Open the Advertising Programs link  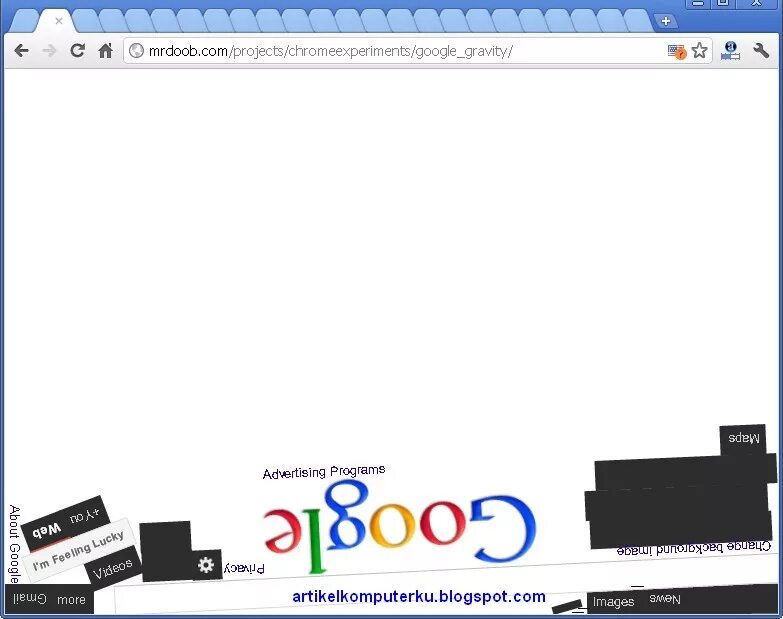tap(324, 472)
